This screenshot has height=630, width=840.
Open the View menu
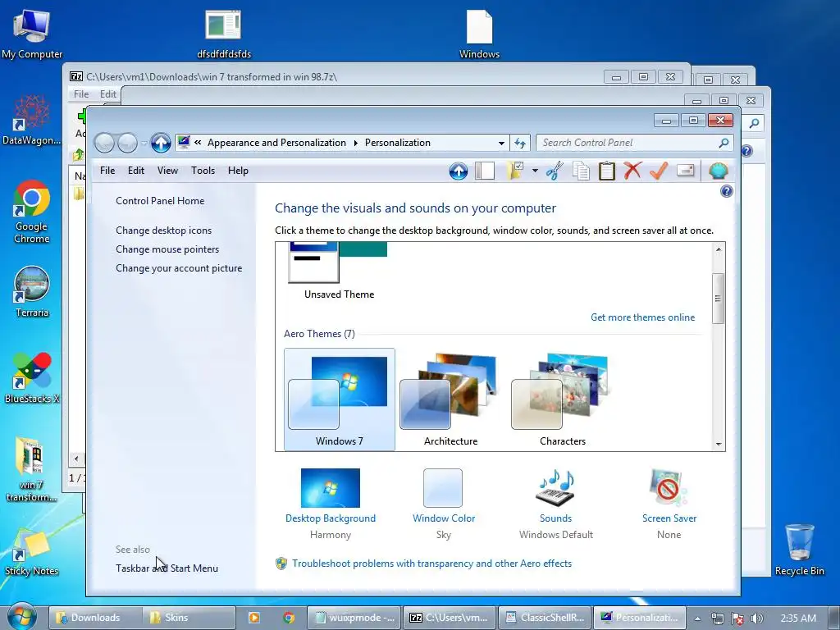pyautogui.click(x=167, y=171)
